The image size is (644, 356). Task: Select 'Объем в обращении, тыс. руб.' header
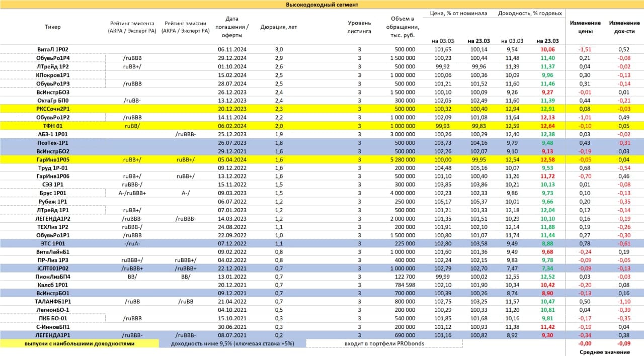pyautogui.click(x=401, y=27)
